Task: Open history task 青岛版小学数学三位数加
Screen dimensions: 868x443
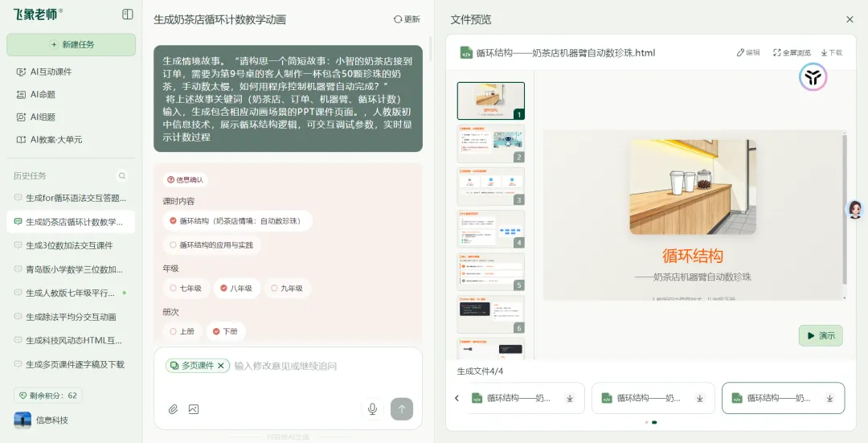Action: [x=71, y=269]
